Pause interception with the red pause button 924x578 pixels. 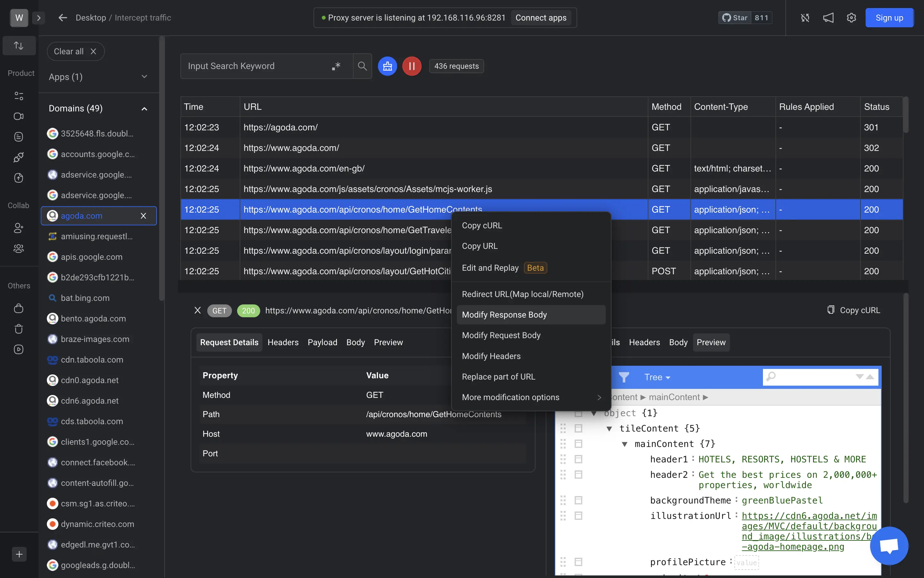click(412, 66)
